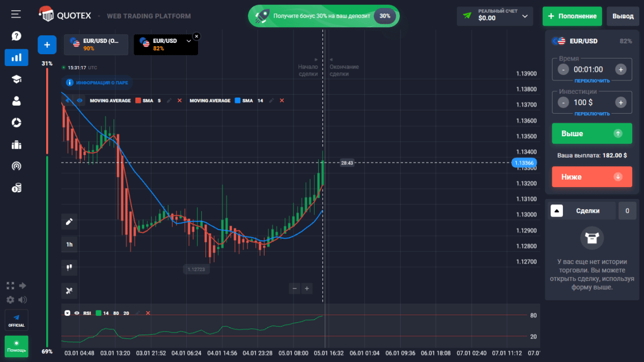Viewport: 644px width, 362px height.
Task: Hide the RSI indicator with eye icon
Action: click(77, 313)
